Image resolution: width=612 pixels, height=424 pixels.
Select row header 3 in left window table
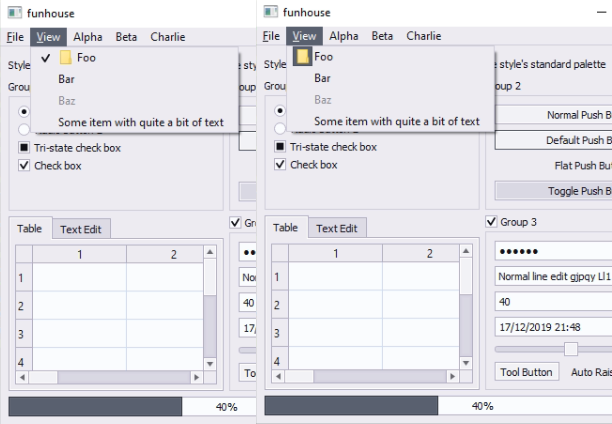pos(24,334)
